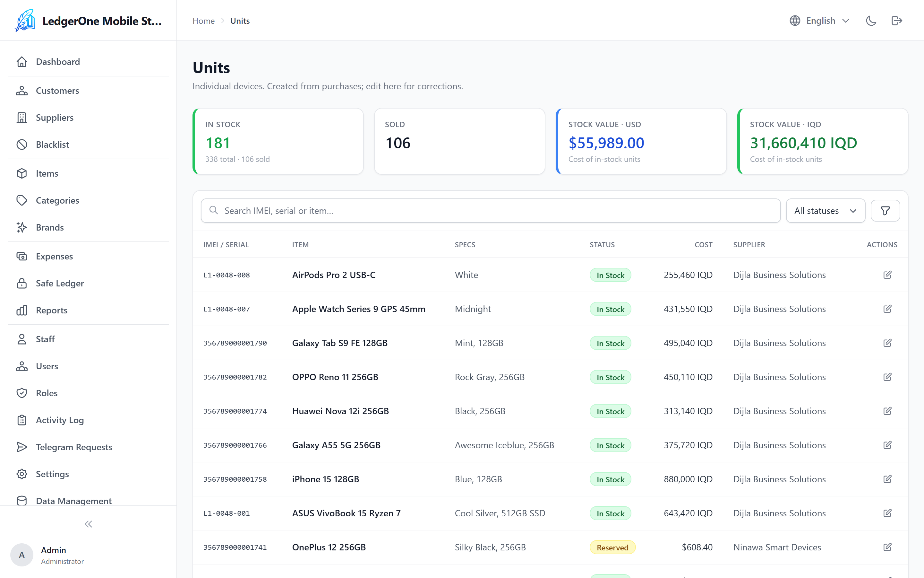Viewport: 924px width, 578px height.
Task: Click the In Stock summary card
Action: [x=278, y=141]
